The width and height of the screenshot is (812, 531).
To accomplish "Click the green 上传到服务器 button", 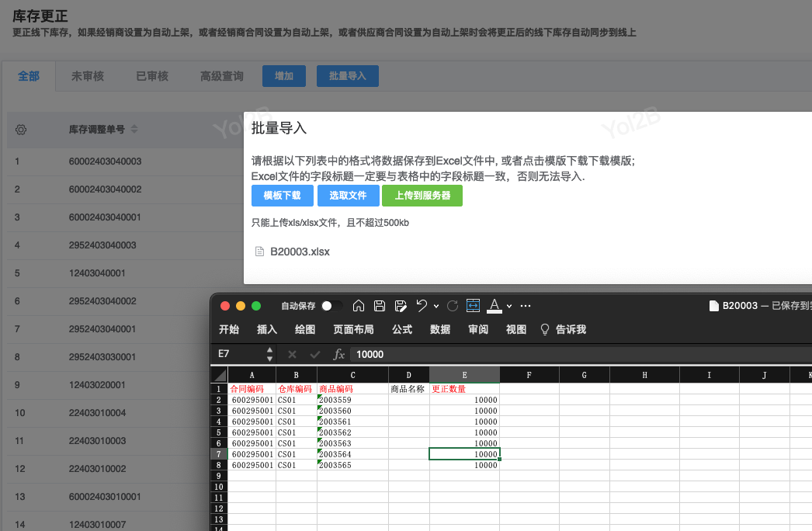I will click(422, 196).
